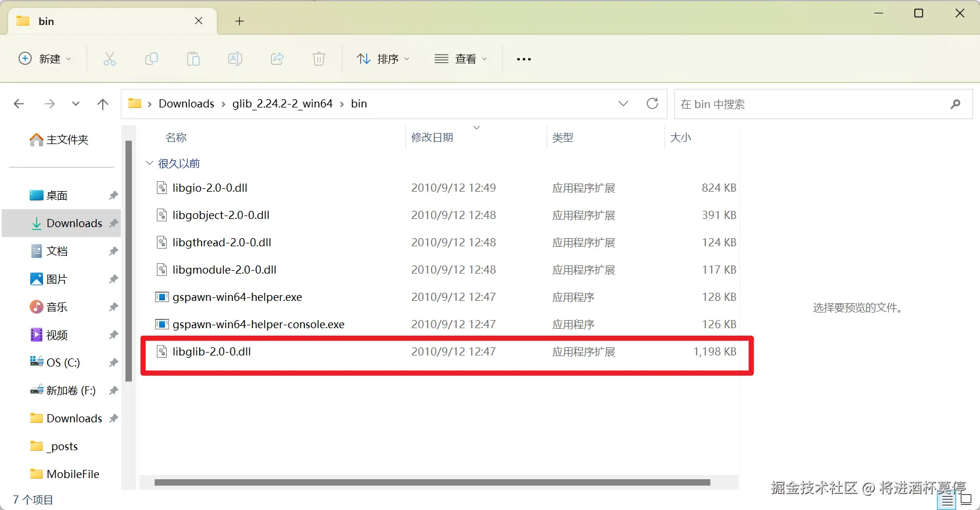Viewport: 980px width, 510px height.
Task: Open 主文件夹 home in sidebar
Action: [59, 139]
